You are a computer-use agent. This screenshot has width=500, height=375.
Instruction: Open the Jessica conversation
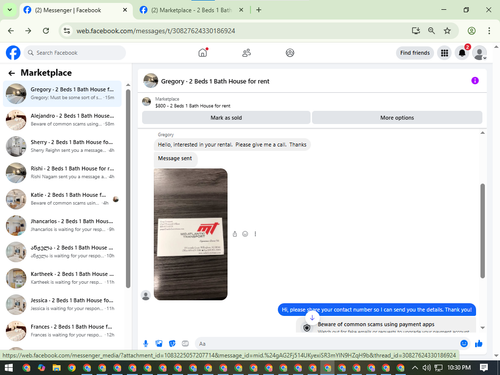coord(62,304)
